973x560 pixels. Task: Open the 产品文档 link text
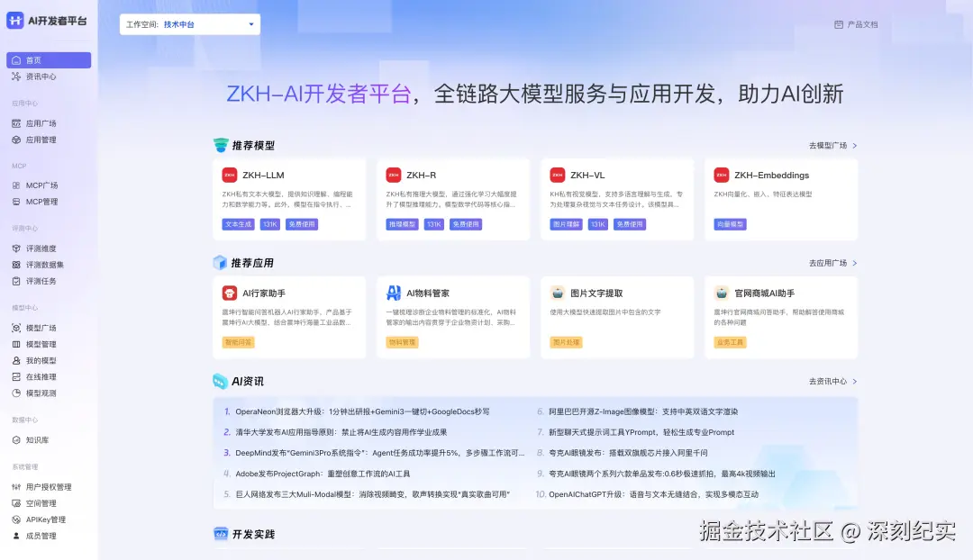pyautogui.click(x=862, y=24)
